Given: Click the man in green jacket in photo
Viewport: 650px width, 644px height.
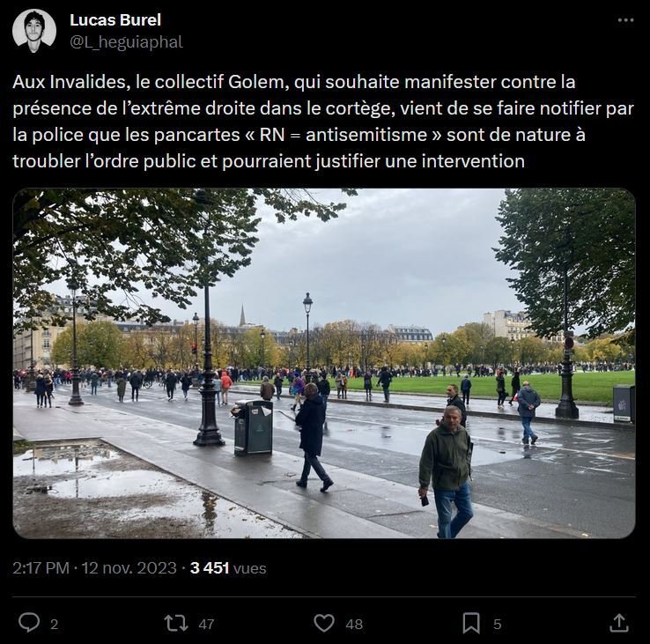Looking at the screenshot, I should pos(447,472).
